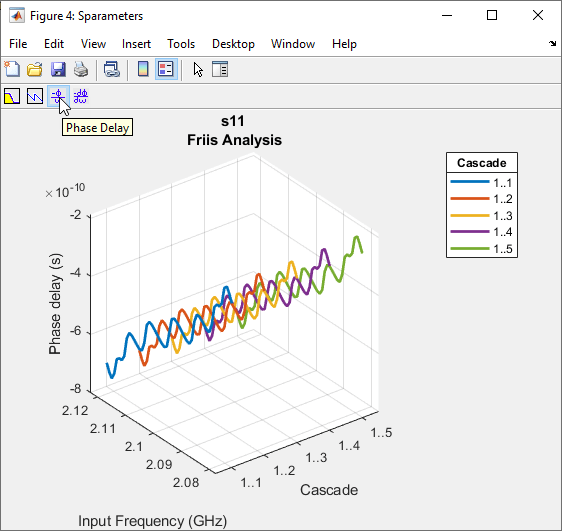Open the Tools menu
The width and height of the screenshot is (562, 531).
(x=181, y=44)
